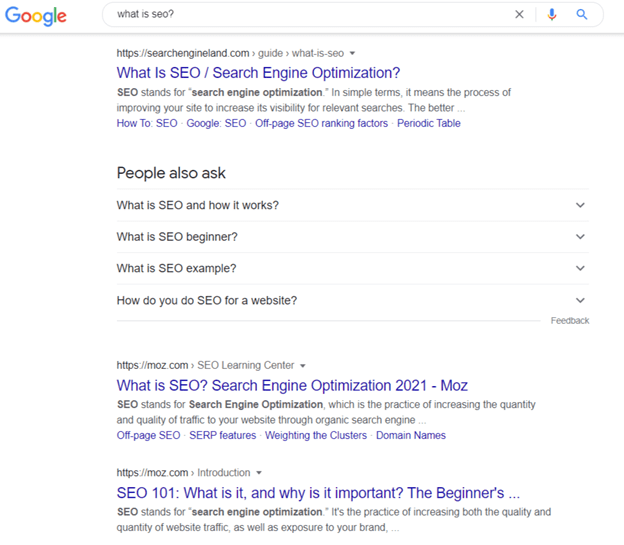Open "SEO 101: What is it" result
The height and width of the screenshot is (545, 624).
point(318,493)
